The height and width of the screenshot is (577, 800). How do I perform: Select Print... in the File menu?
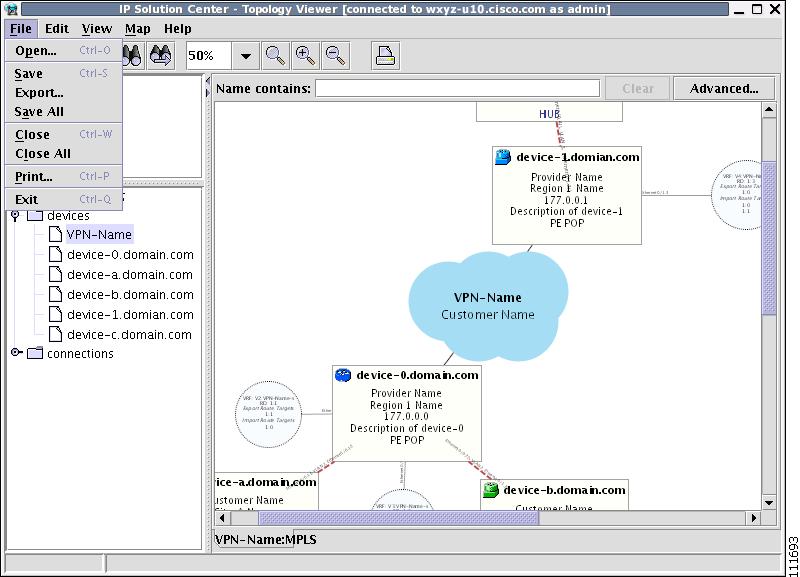coord(63,177)
